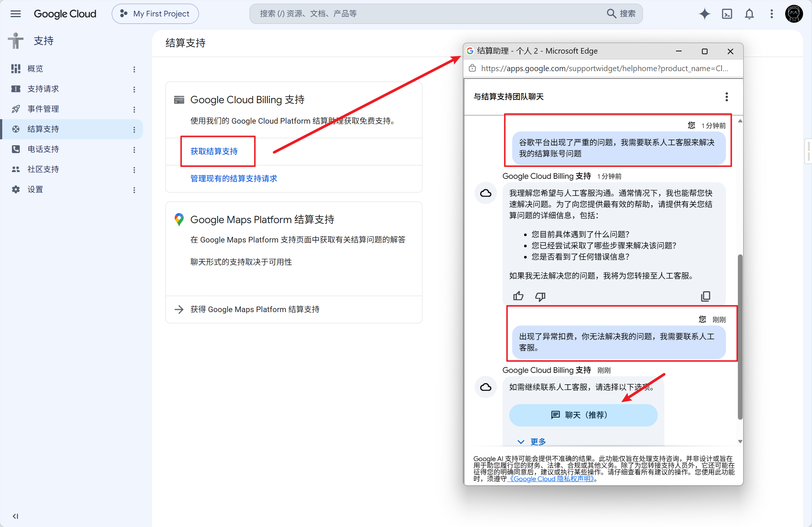Viewport: 812px width, 527px height.
Task: Open 支持请求 in the sidebar
Action: click(72, 89)
